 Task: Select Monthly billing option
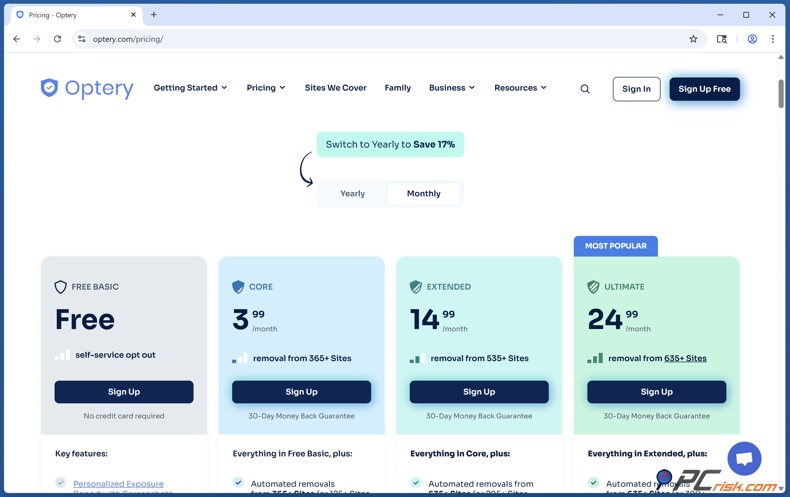[423, 194]
